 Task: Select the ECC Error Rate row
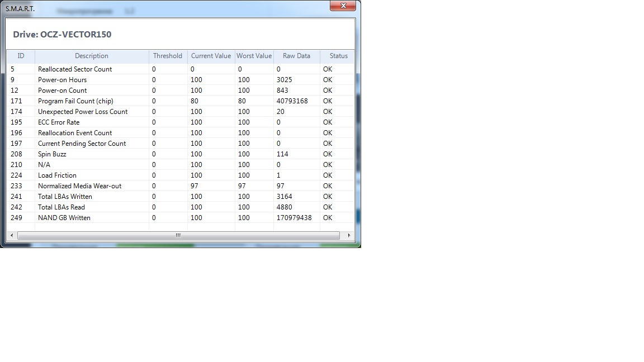tap(181, 122)
